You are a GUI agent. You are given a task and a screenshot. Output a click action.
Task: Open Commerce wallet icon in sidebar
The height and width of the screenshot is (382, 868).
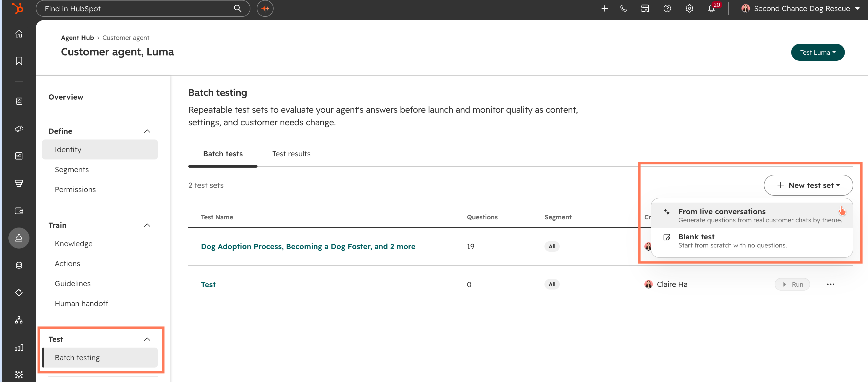tap(19, 211)
